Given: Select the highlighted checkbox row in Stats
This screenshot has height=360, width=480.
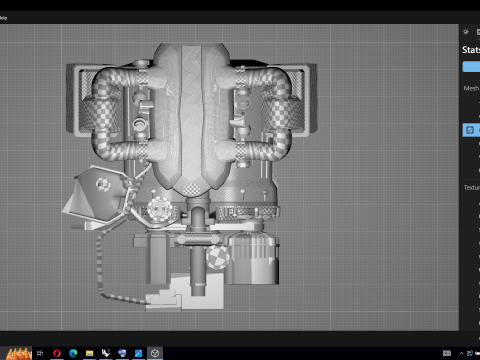Looking at the screenshot, I should [471, 130].
